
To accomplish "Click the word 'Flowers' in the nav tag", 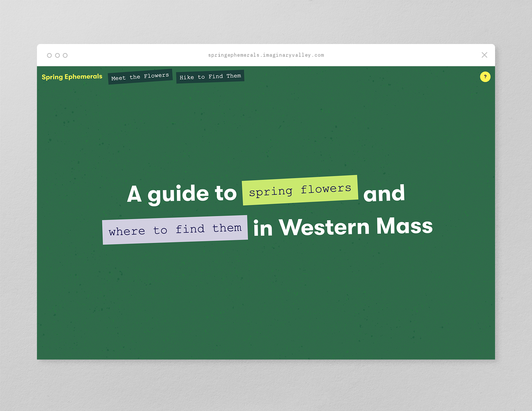I will pyautogui.click(x=156, y=76).
